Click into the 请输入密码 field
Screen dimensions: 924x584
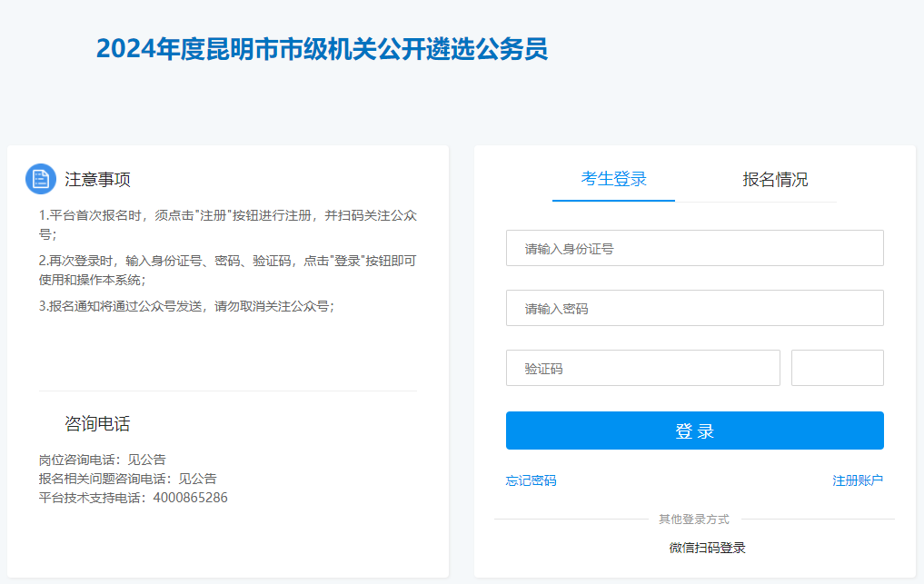coord(694,308)
